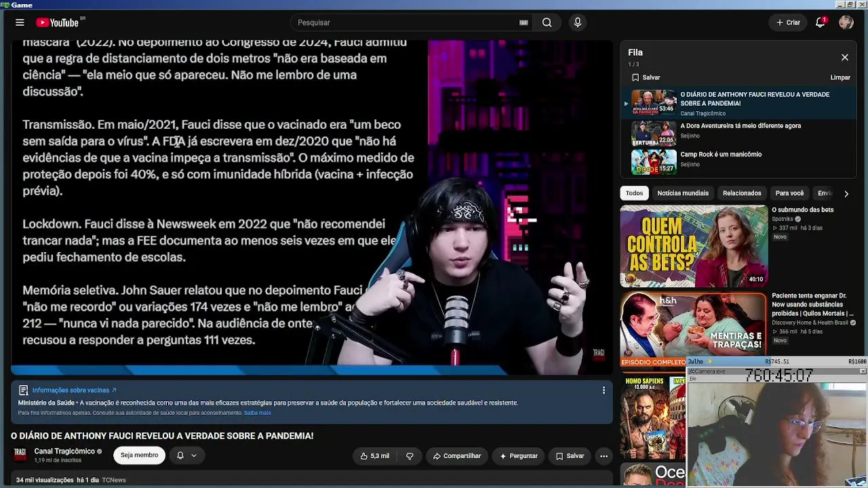Click the TCNews hashtag
Viewport: 868px width, 488px height.
click(x=114, y=480)
